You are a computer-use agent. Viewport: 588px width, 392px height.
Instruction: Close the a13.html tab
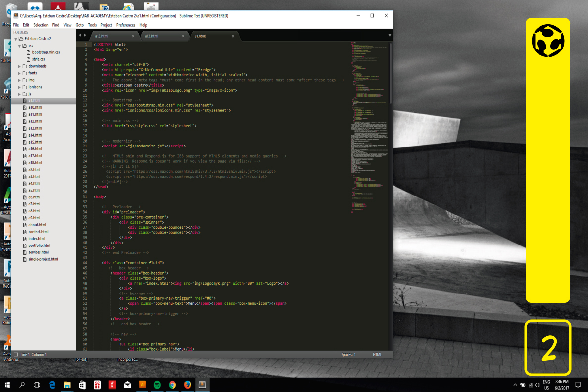[183, 36]
